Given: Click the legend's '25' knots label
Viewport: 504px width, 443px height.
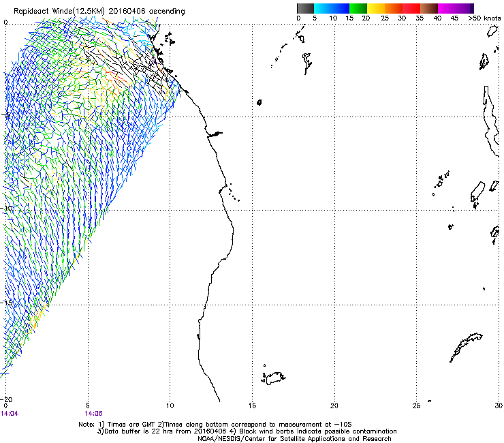Looking at the screenshot, I should [385, 18].
